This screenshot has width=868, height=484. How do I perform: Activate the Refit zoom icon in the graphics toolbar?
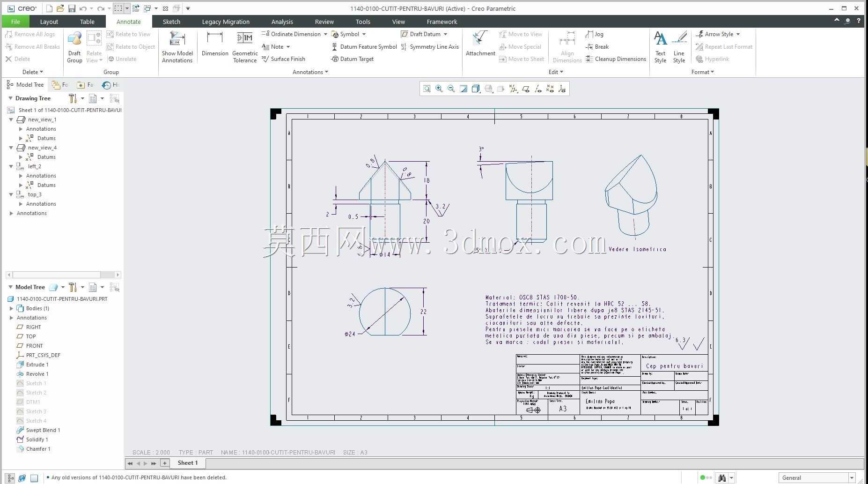(x=427, y=89)
